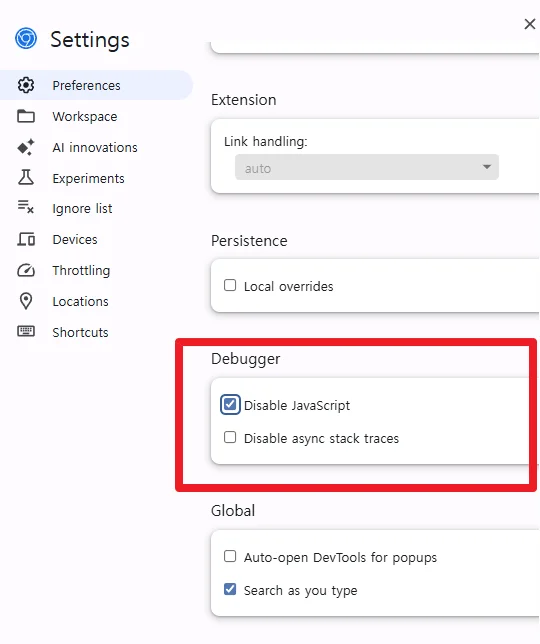This screenshot has height=644, width=540.
Task: Click the Debugger section heading
Action: point(246,359)
